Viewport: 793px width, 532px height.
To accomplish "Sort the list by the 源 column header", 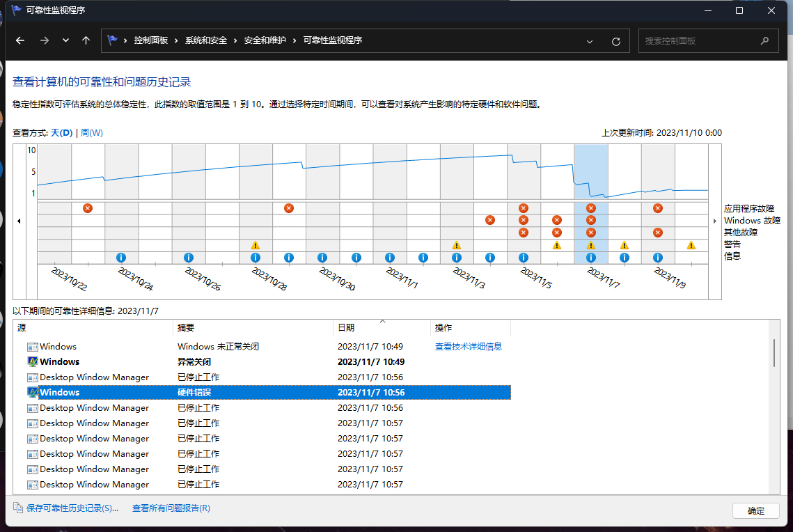I will click(x=93, y=328).
